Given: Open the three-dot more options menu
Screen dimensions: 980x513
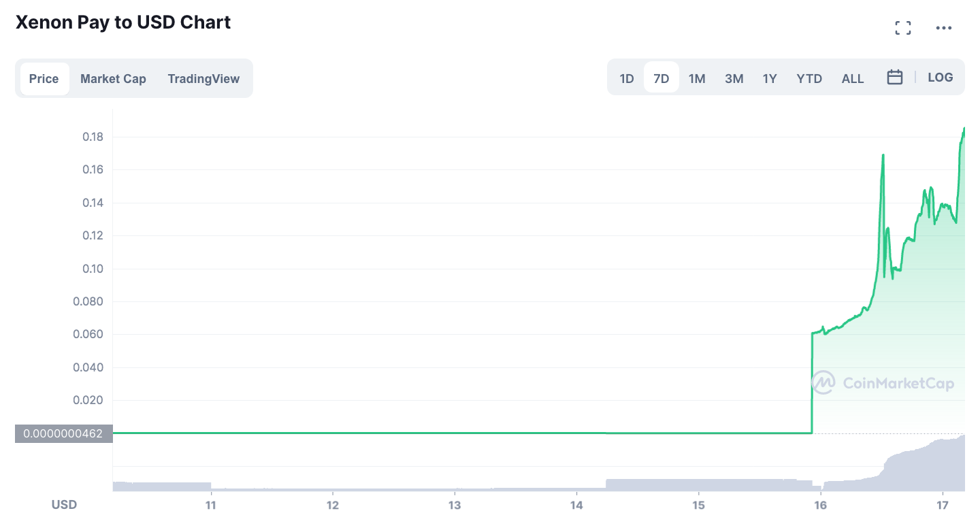Looking at the screenshot, I should point(944,28).
